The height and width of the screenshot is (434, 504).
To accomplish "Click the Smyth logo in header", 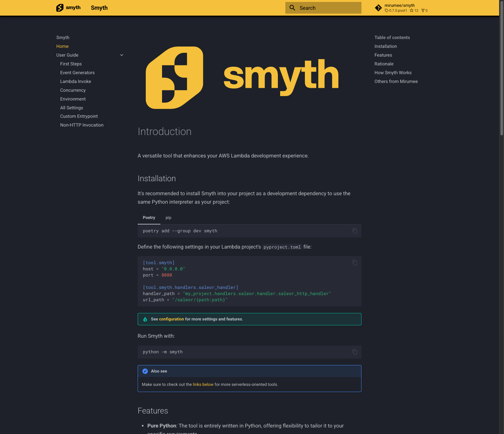I will click(68, 8).
